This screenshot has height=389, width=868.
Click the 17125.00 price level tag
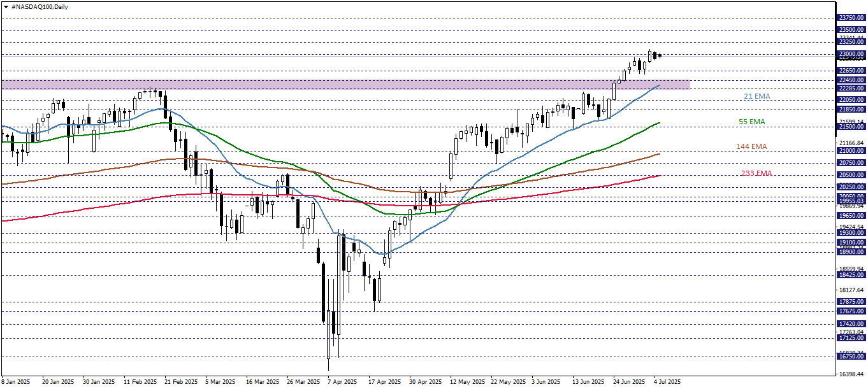point(851,337)
